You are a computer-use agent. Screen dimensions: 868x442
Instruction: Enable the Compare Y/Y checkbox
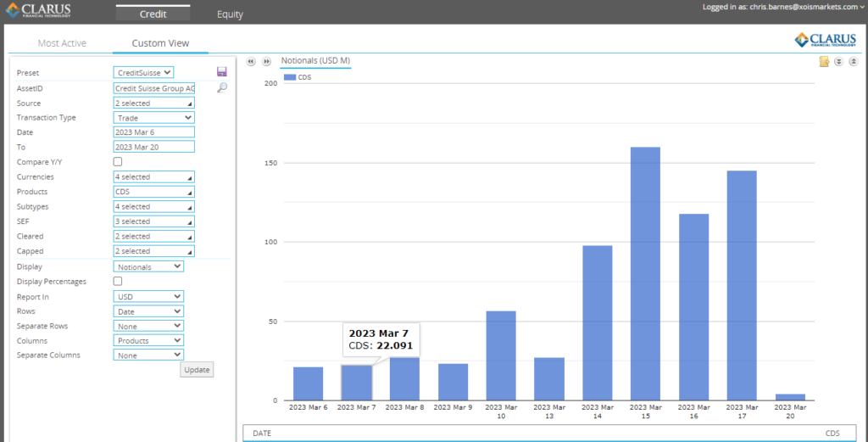[117, 162]
